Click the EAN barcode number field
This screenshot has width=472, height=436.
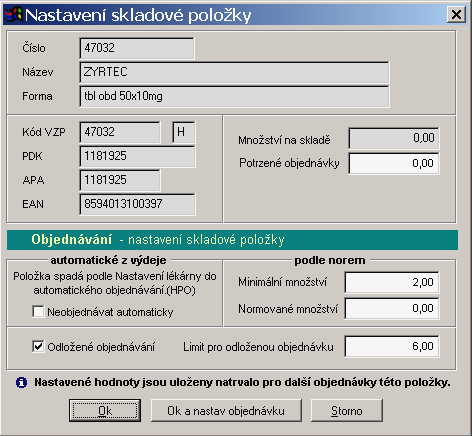(x=137, y=204)
